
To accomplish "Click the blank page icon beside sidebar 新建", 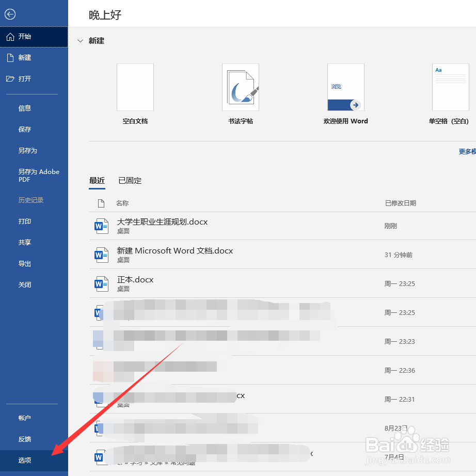I will 10,58.
